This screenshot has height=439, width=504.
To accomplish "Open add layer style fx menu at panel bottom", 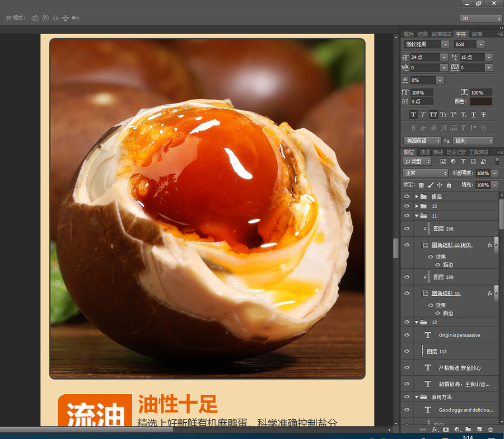I will [x=435, y=429].
